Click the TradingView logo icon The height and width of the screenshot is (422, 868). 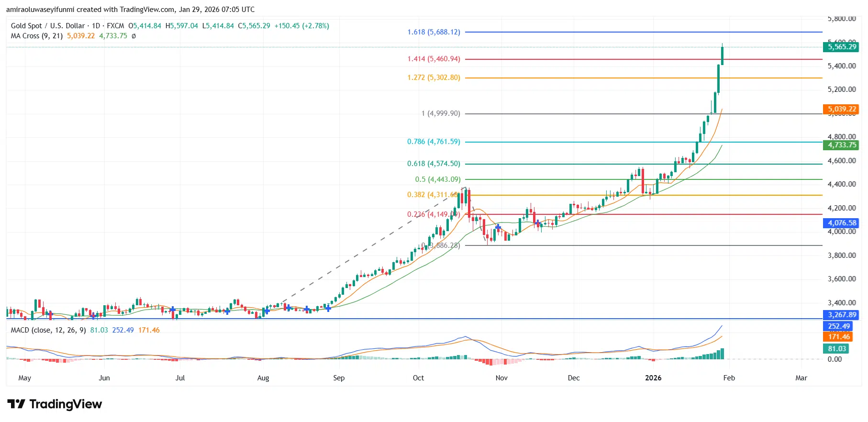pos(16,404)
